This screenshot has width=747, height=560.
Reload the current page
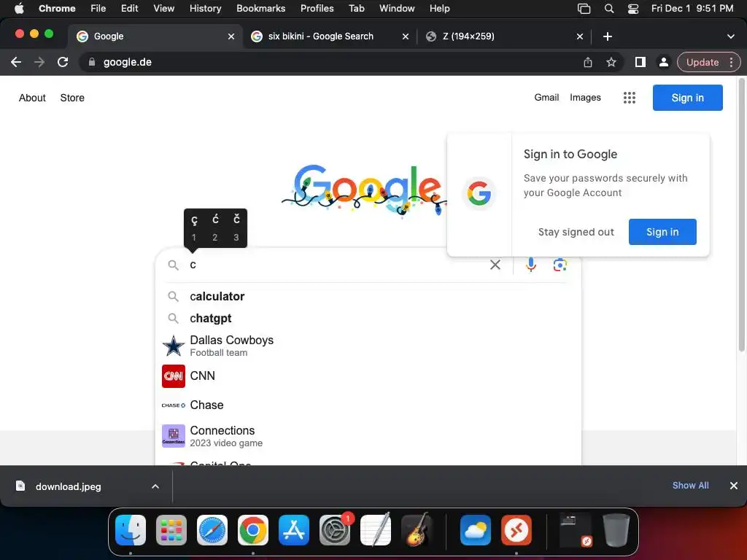[63, 62]
